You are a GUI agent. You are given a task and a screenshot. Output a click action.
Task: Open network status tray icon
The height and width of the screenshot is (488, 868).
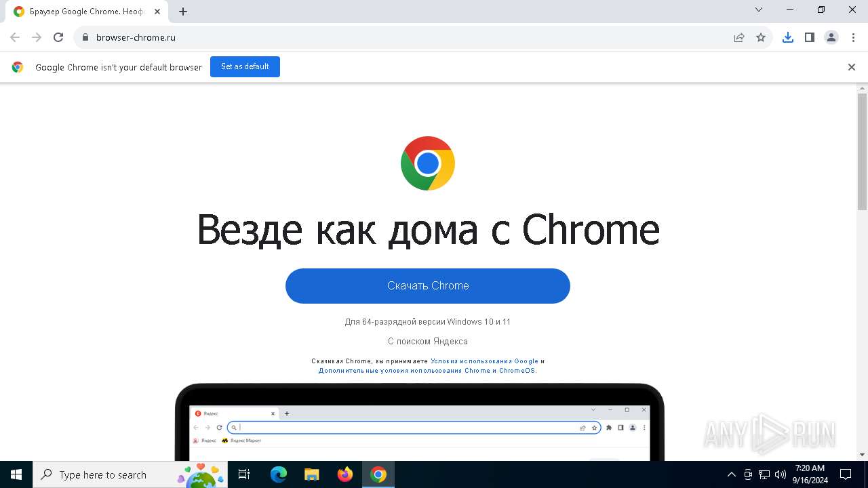tap(764, 474)
